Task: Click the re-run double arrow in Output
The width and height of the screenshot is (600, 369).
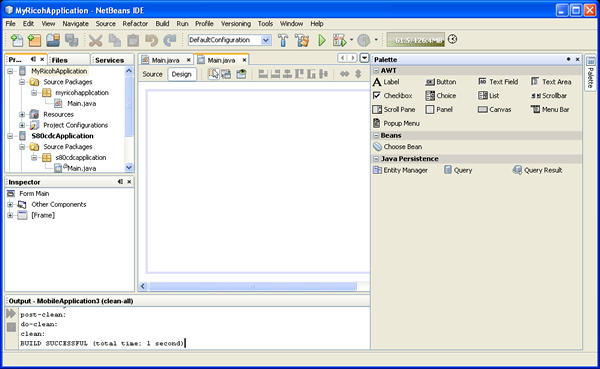Action: 11,314
